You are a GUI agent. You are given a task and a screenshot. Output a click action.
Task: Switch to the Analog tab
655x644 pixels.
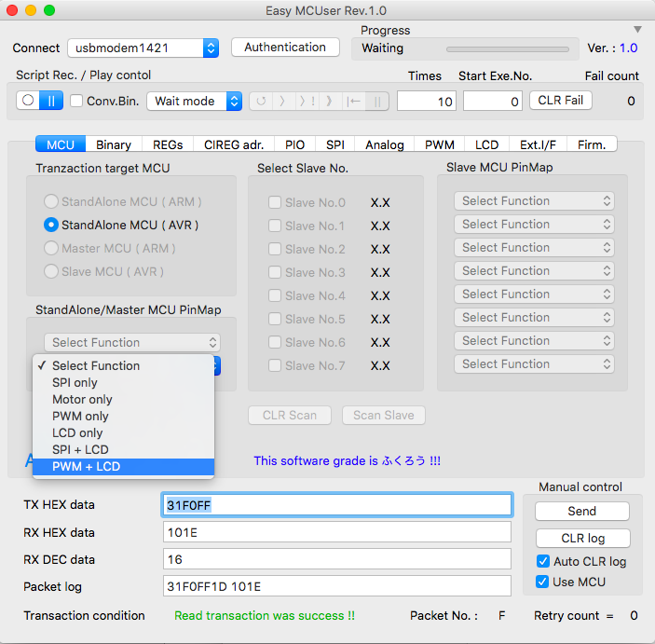(384, 144)
